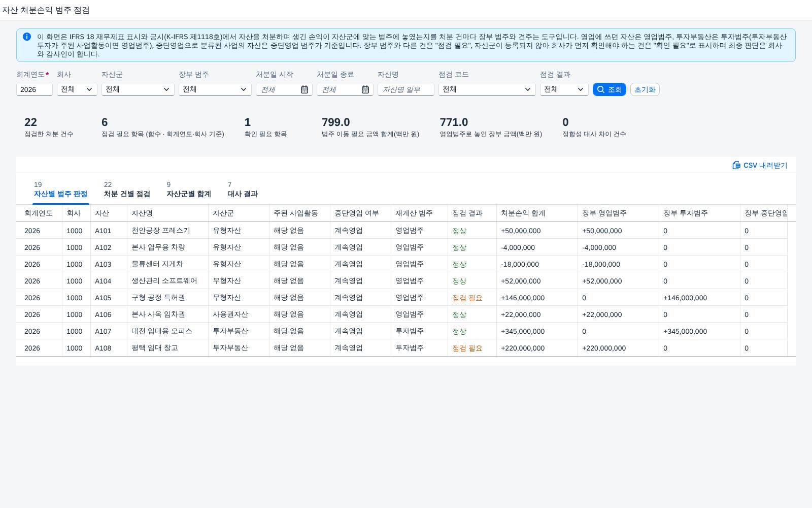Viewport: 812px width, 508px height.
Task: Open the 자산군 filter dropdown
Action: coord(138,89)
